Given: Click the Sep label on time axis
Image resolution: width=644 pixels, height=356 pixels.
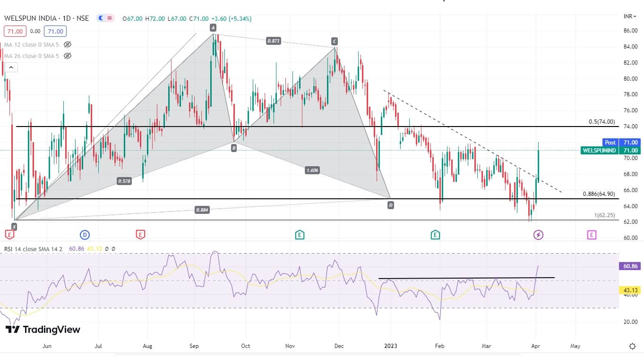Looking at the screenshot, I should tap(194, 346).
